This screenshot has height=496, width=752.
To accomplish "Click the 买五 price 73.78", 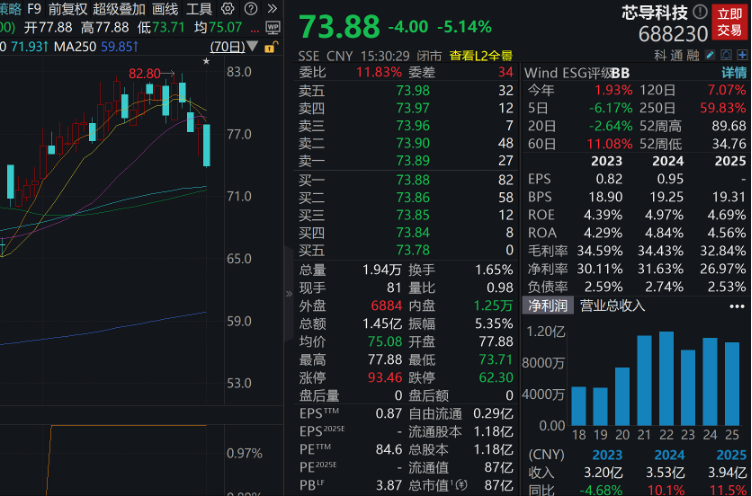I will tap(413, 250).
